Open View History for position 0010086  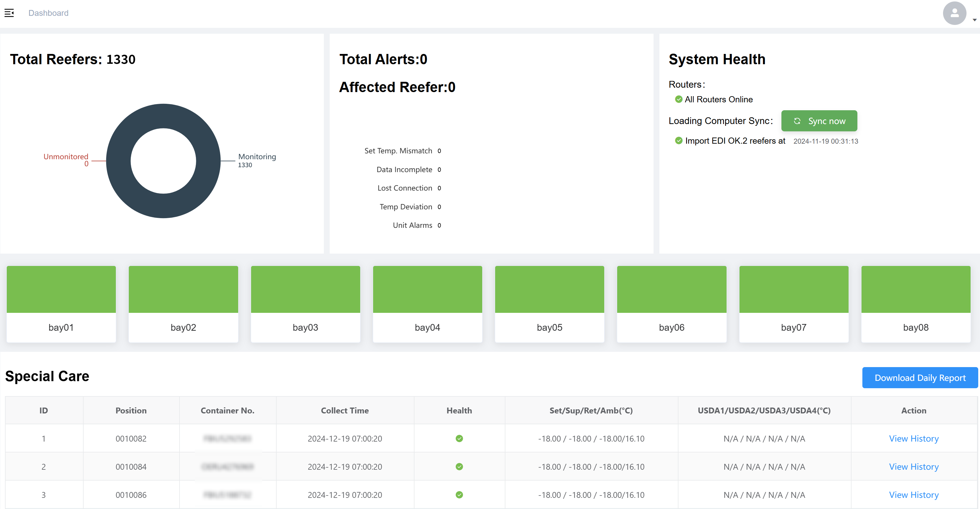point(913,495)
